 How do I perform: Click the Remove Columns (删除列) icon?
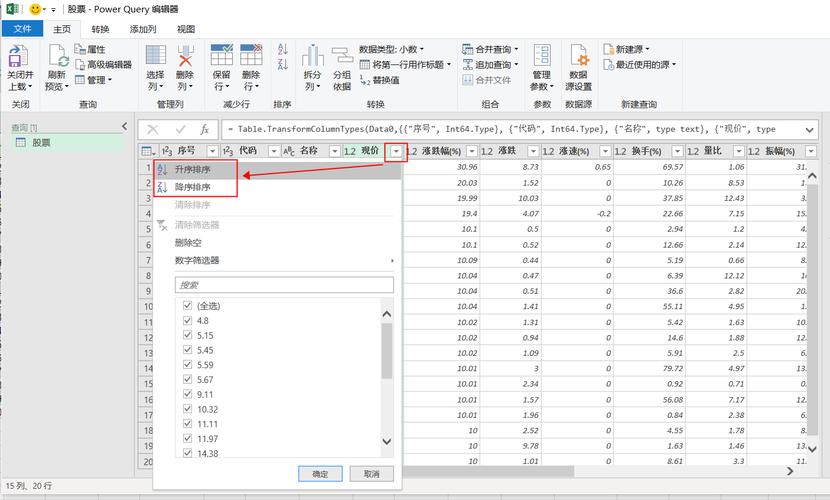[185, 55]
